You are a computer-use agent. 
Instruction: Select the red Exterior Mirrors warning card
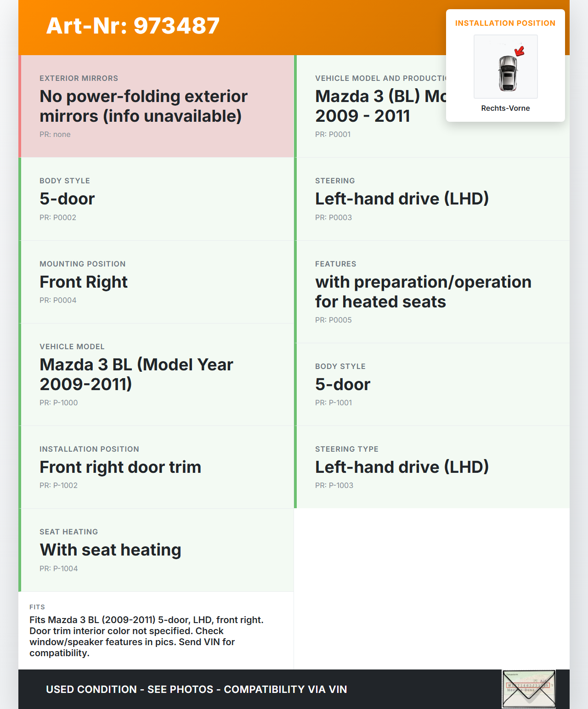click(x=157, y=106)
